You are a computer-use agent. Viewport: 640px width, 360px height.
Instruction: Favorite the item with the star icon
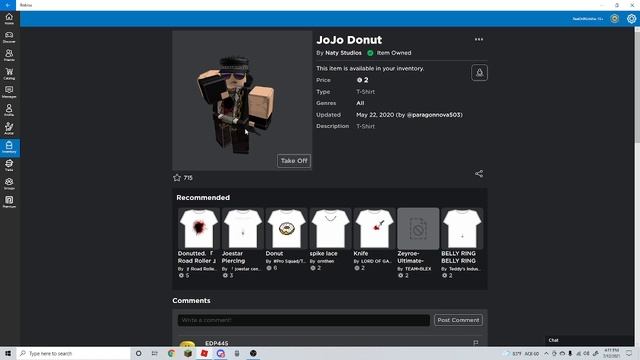pyautogui.click(x=177, y=178)
